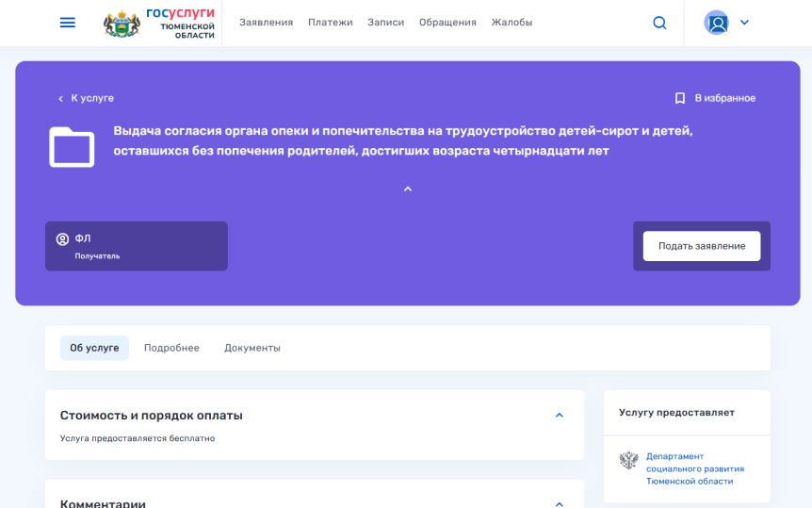Open the hamburger navigation menu
Image resolution: width=812 pixels, height=508 pixels.
click(68, 23)
